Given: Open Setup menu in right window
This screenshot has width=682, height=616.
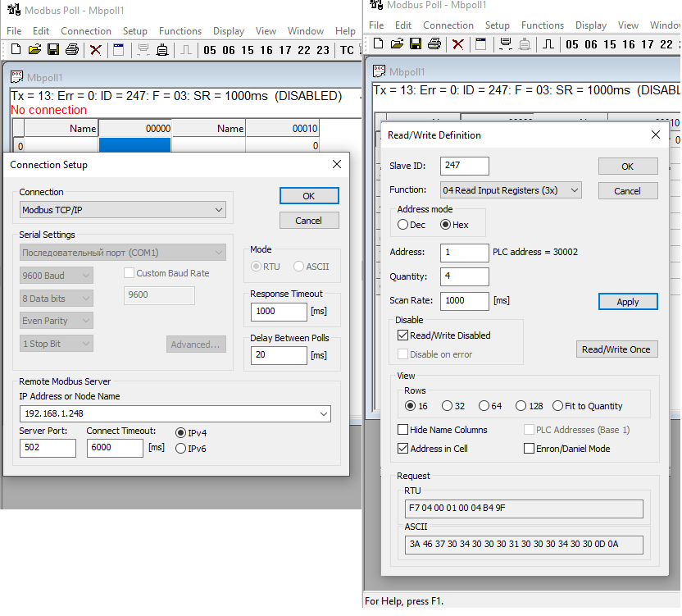Looking at the screenshot, I should pos(497,25).
